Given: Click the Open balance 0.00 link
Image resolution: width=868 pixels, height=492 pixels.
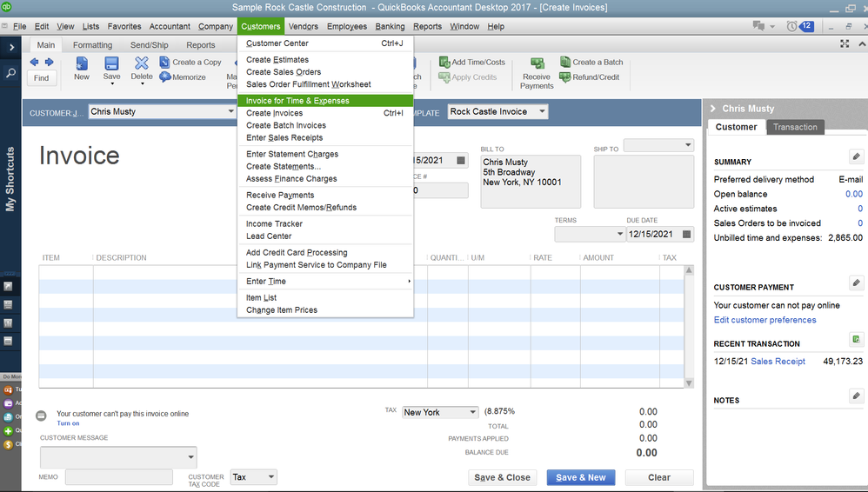Looking at the screenshot, I should [x=853, y=194].
